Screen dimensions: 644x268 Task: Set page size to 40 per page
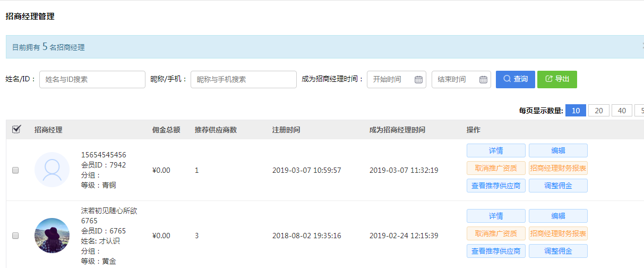(x=622, y=111)
